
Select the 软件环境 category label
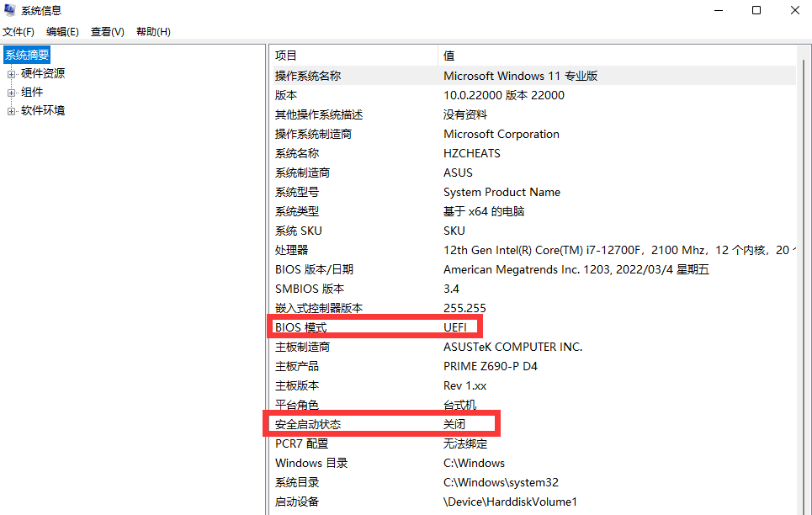(x=43, y=111)
